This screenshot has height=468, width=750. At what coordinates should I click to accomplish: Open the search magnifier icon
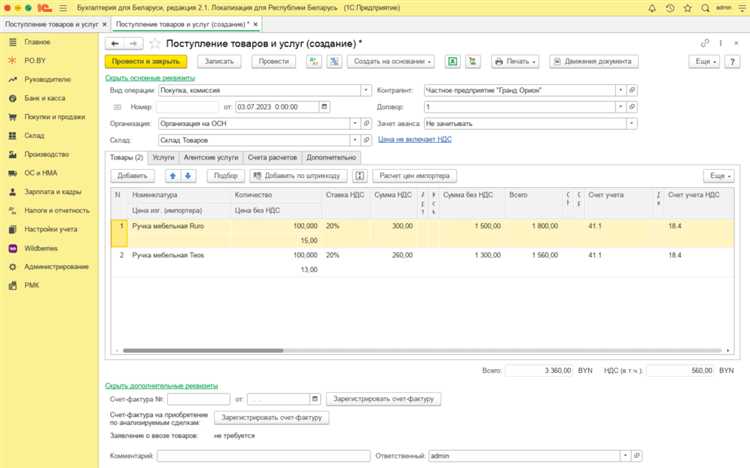click(705, 8)
